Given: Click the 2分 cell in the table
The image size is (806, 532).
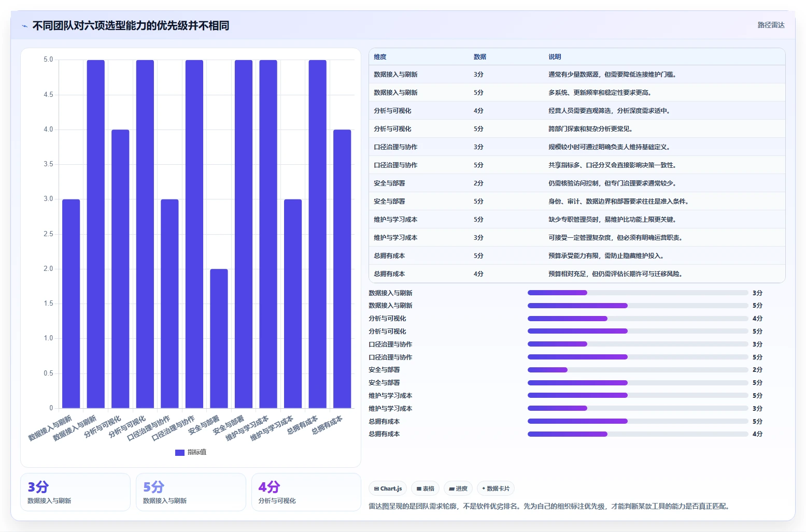Looking at the screenshot, I should tap(478, 183).
